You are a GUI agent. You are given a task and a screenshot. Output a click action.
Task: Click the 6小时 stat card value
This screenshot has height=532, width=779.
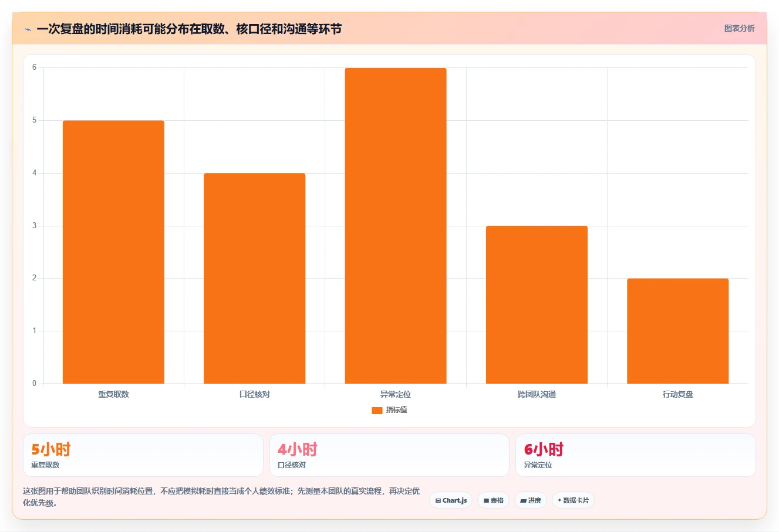point(544,449)
